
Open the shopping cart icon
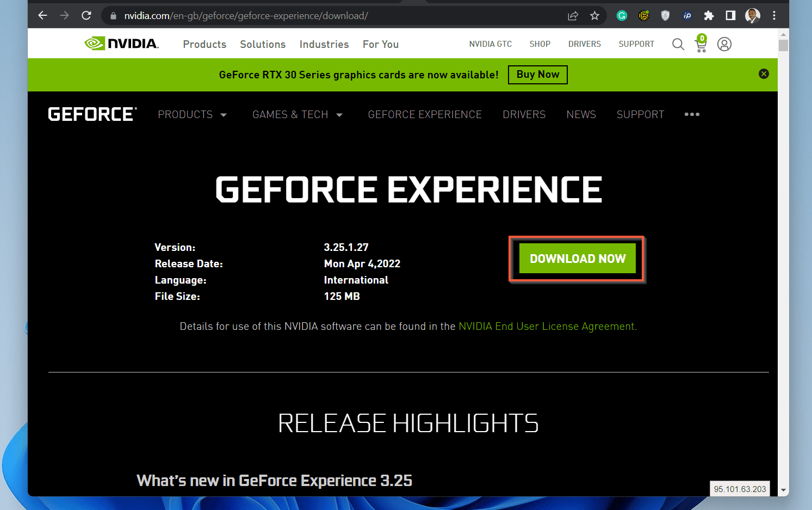701,45
